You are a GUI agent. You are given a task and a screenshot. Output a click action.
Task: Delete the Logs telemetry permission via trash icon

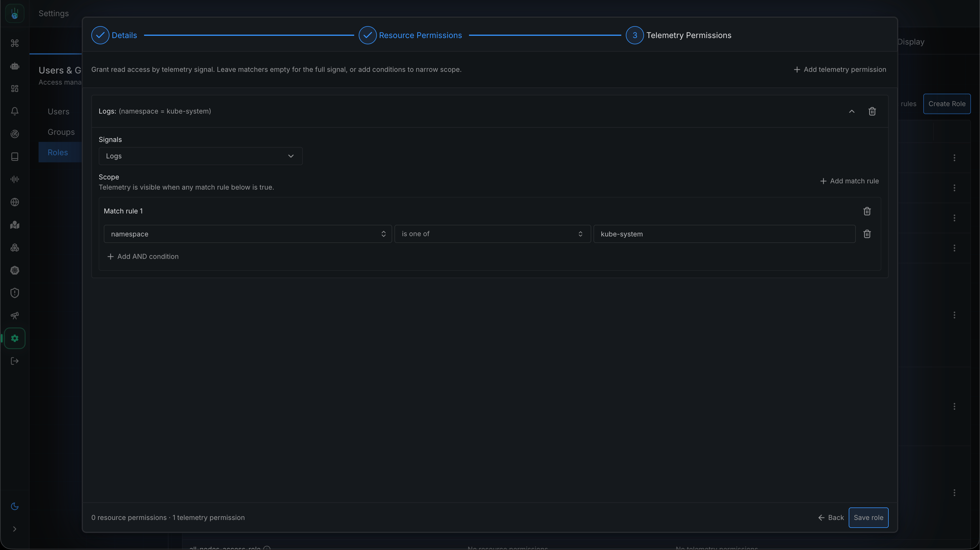(872, 111)
